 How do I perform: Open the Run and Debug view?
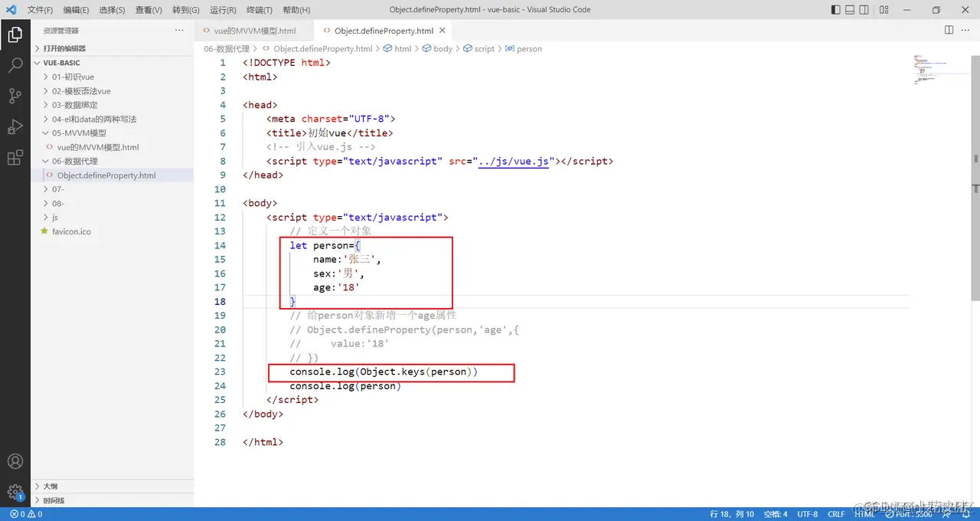pos(15,126)
